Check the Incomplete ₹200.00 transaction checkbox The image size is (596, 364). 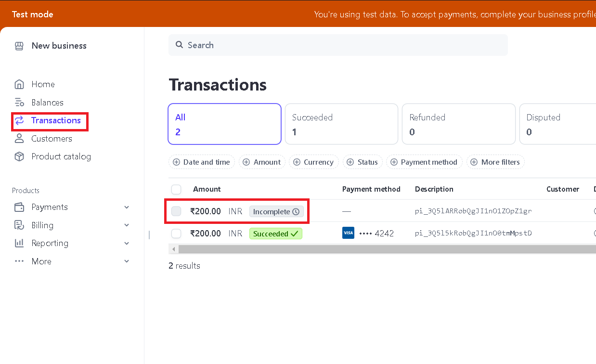click(176, 211)
